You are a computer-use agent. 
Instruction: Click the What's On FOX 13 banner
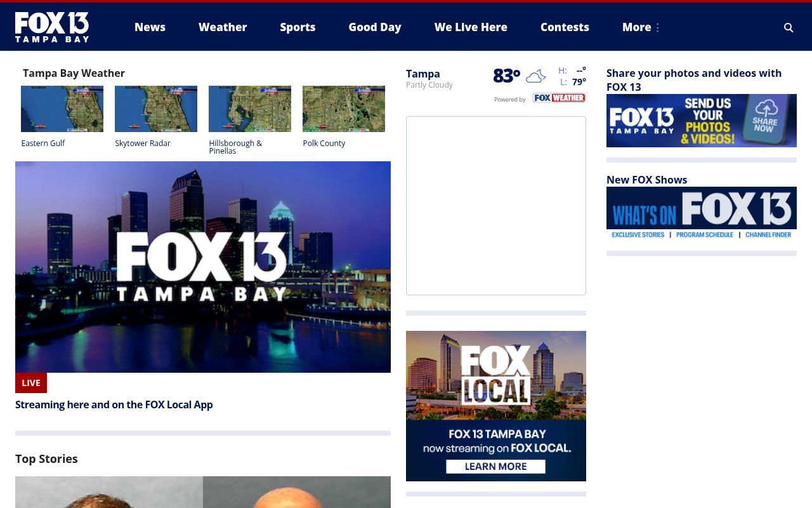pos(702,213)
